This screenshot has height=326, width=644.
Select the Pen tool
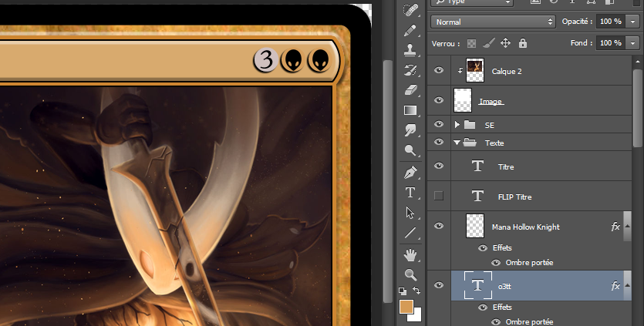pyautogui.click(x=410, y=171)
